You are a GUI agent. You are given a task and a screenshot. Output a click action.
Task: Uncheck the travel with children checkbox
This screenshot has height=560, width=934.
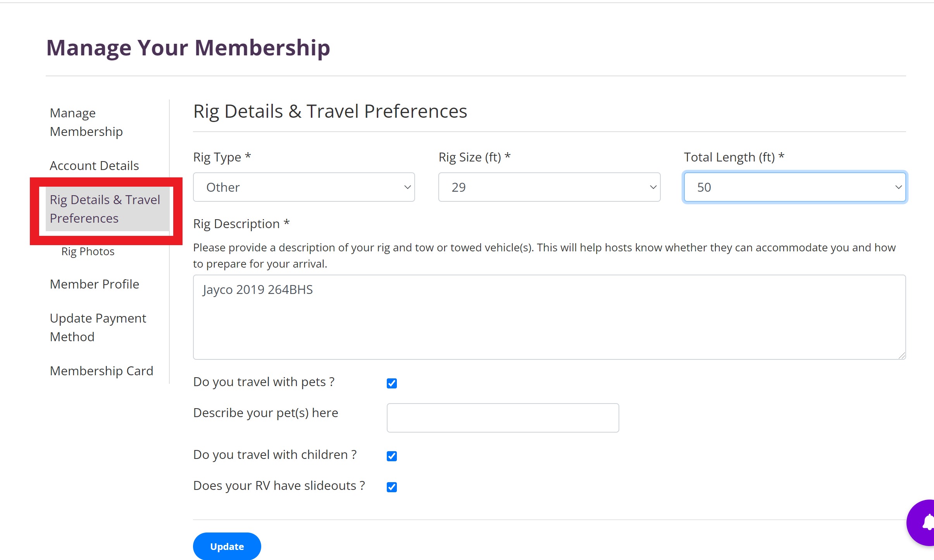pos(392,456)
